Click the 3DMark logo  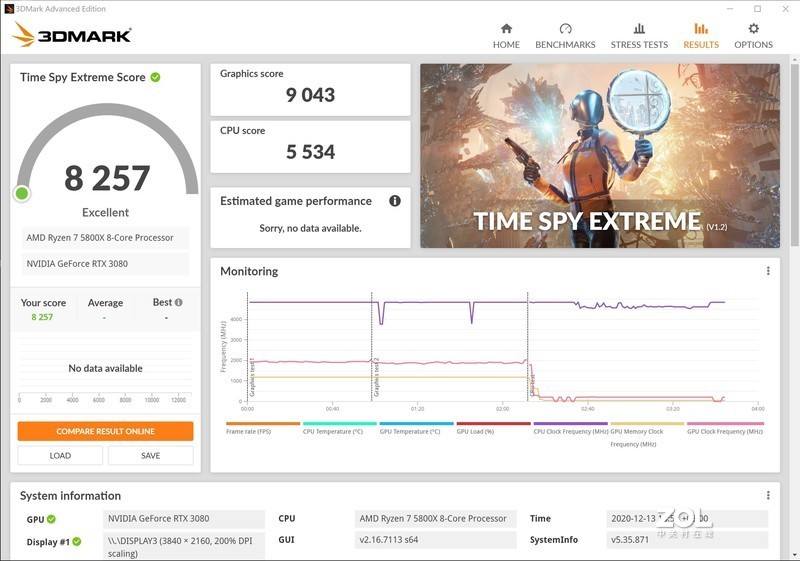click(x=72, y=35)
